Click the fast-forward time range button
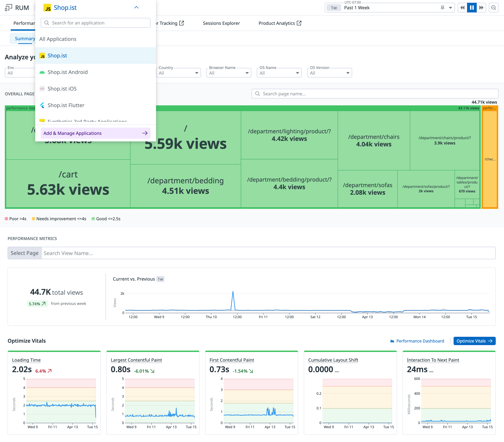This screenshot has width=504, height=442. [481, 8]
